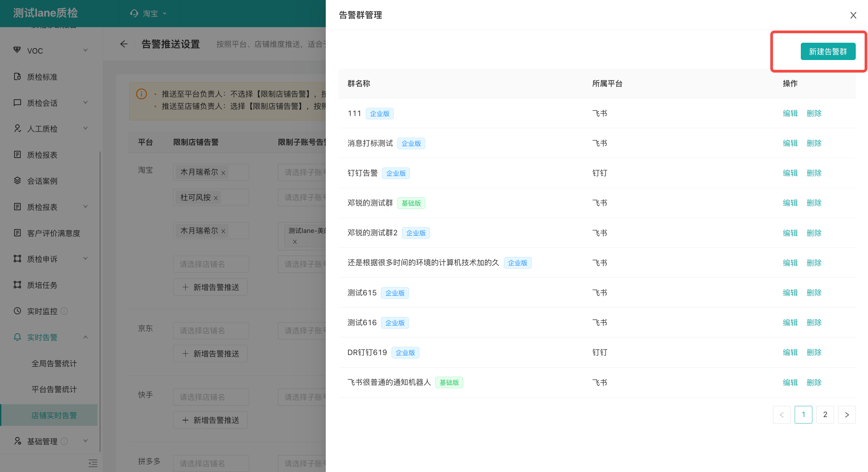Edit the 测试616 alert group
Screen dimensions: 868x472
[790, 322]
